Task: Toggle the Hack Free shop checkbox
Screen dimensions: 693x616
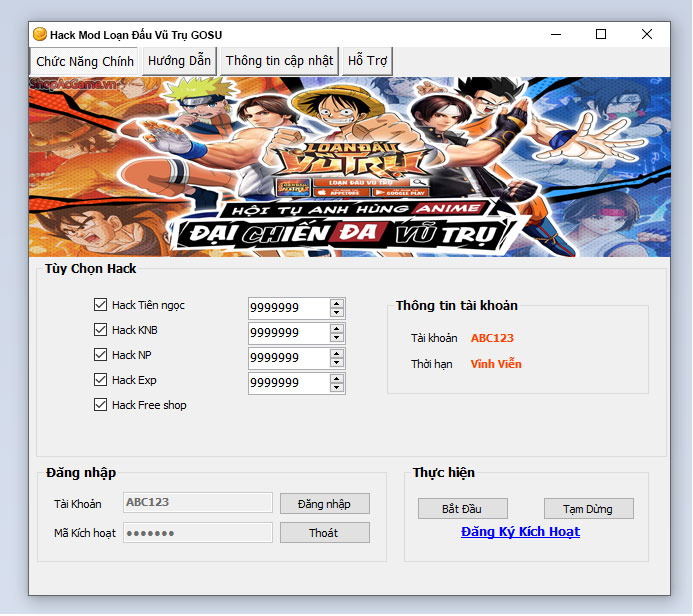Action: [x=100, y=405]
